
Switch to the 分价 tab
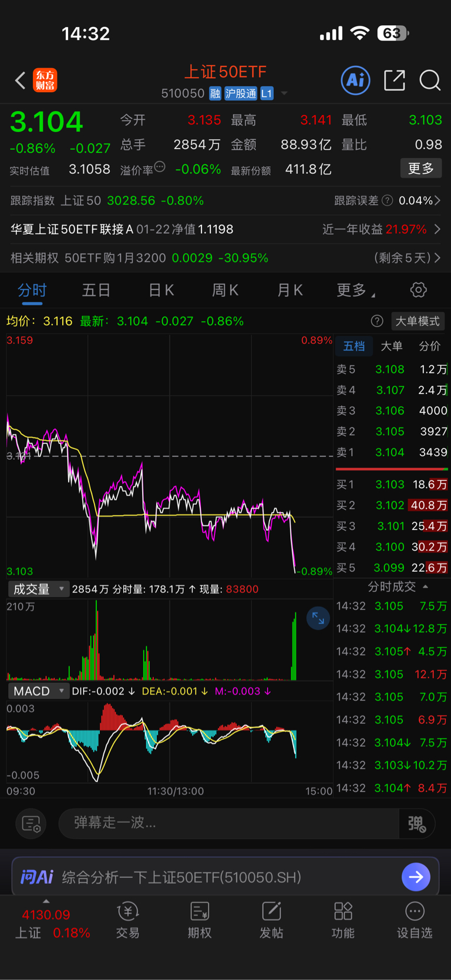(429, 346)
